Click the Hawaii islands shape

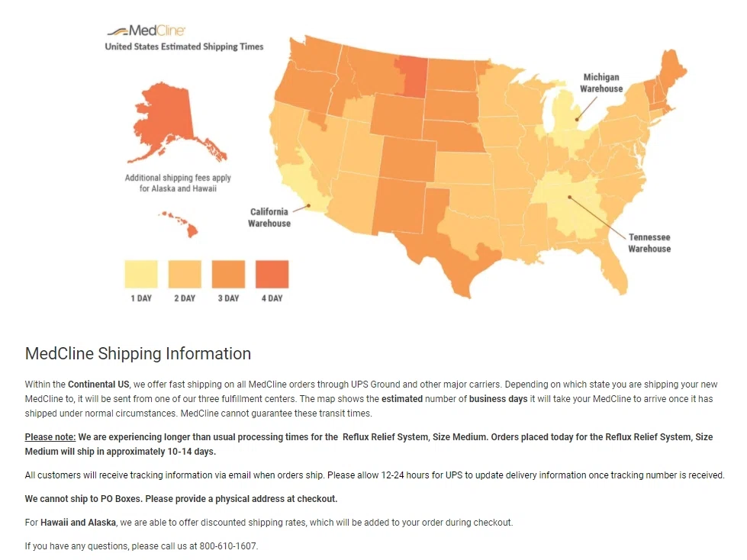(180, 222)
